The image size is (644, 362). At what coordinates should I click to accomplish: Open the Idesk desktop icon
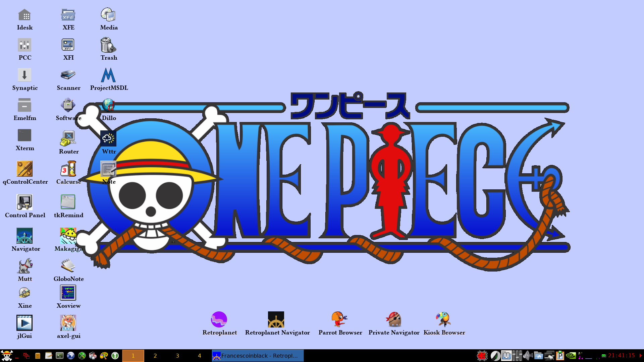(24, 15)
